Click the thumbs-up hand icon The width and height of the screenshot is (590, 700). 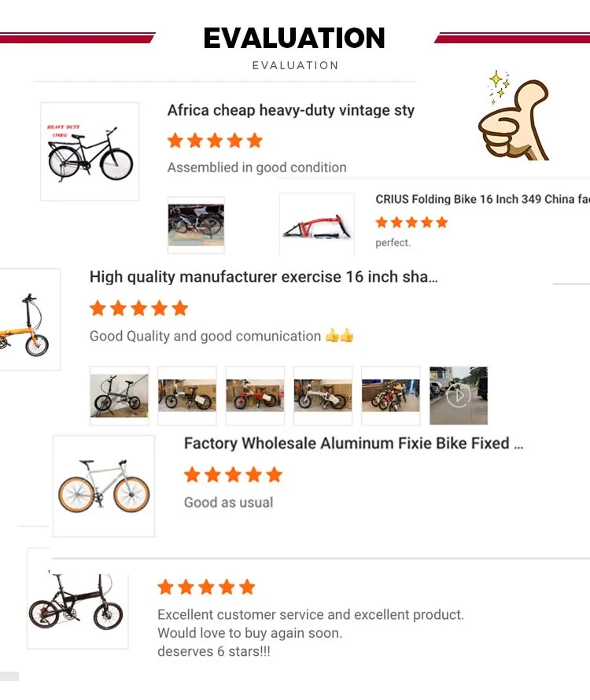[514, 117]
